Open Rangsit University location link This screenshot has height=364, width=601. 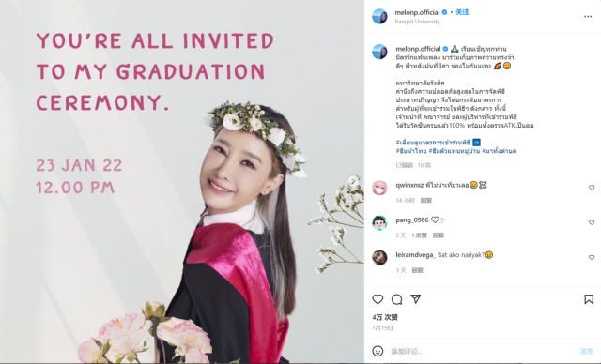click(417, 22)
